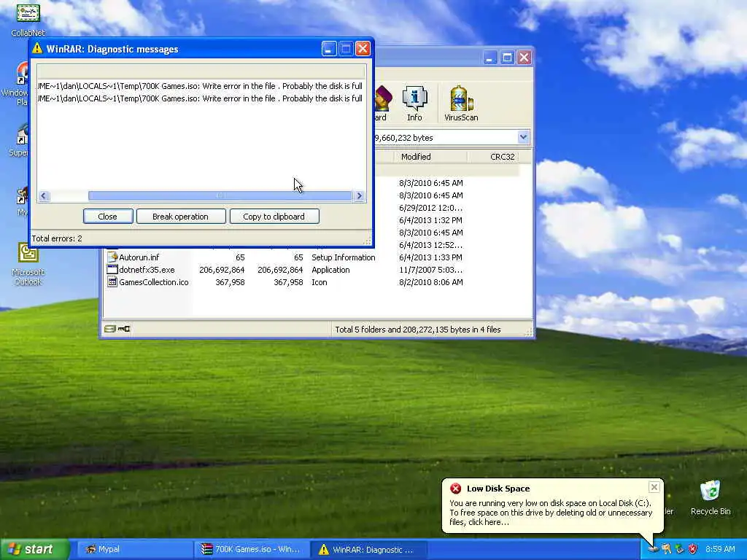This screenshot has height=560, width=747.
Task: Switch to WinRAR Diagnostic taskbar button
Action: coord(370,550)
